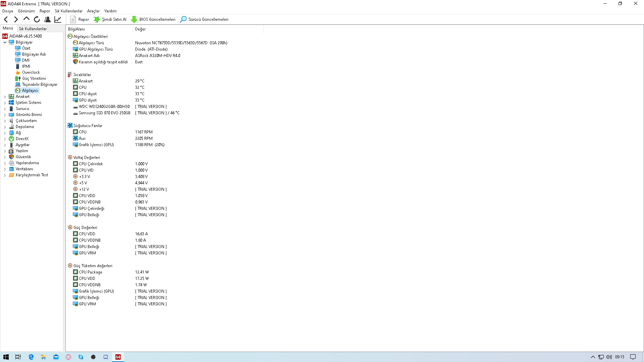The image size is (644, 362).
Task: Expand the Güvenlik tree node
Action: pos(5,157)
